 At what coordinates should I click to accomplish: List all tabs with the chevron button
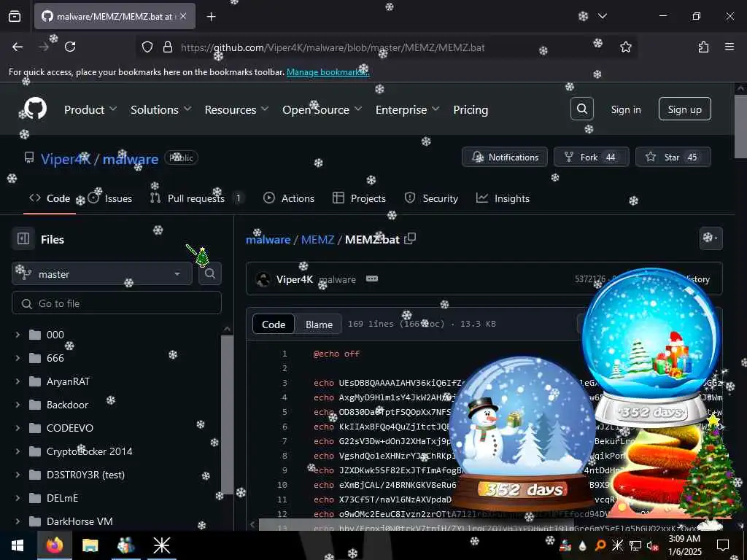[602, 16]
